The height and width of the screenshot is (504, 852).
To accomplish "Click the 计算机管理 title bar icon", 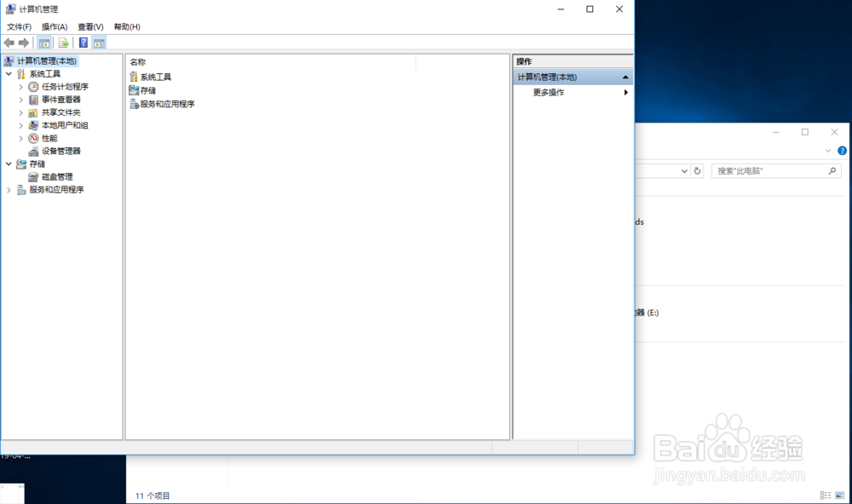I will [10, 9].
